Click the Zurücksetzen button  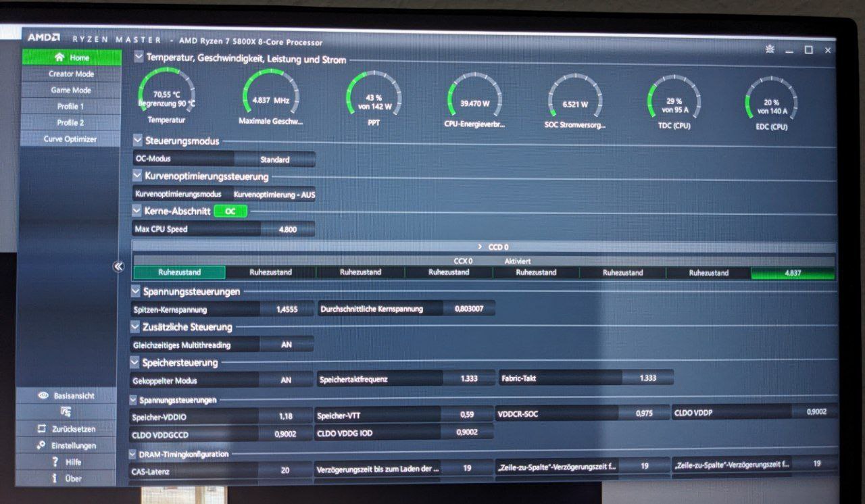[66, 429]
